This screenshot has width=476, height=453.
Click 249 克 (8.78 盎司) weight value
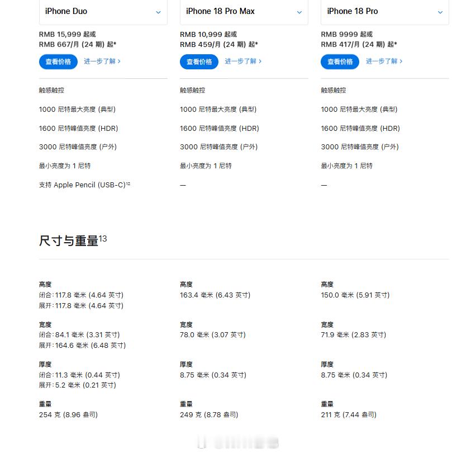[209, 415]
